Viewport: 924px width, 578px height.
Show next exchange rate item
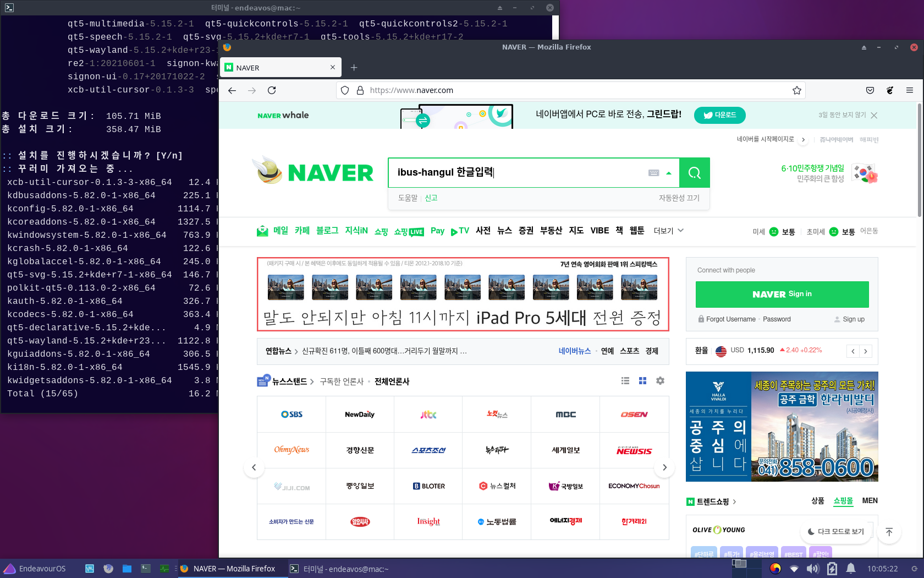click(866, 351)
